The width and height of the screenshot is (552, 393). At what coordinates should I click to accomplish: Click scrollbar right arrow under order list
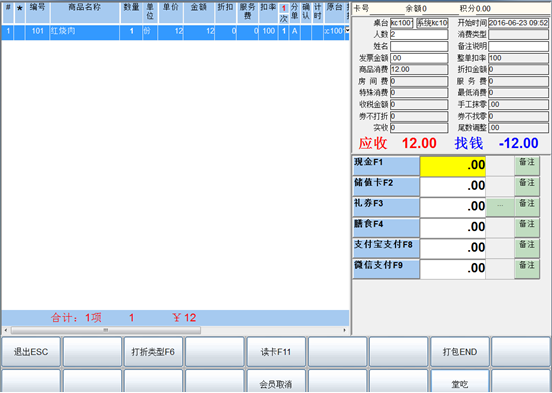[x=345, y=330]
